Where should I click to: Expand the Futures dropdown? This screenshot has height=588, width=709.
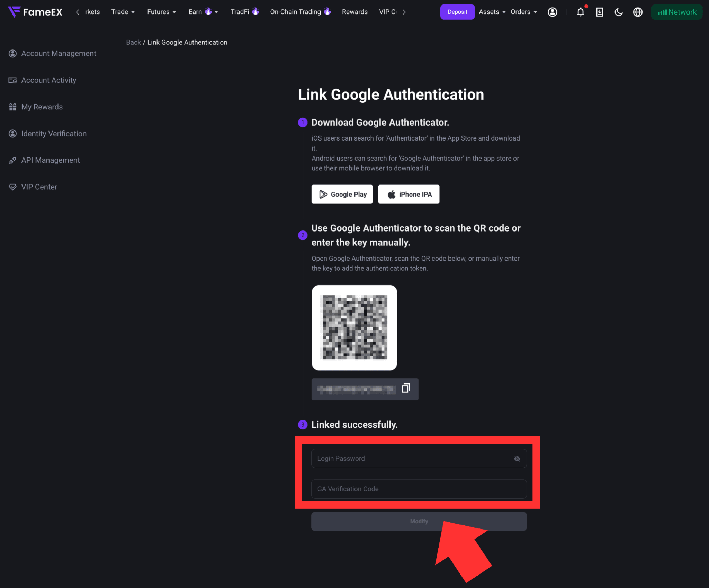[162, 12]
